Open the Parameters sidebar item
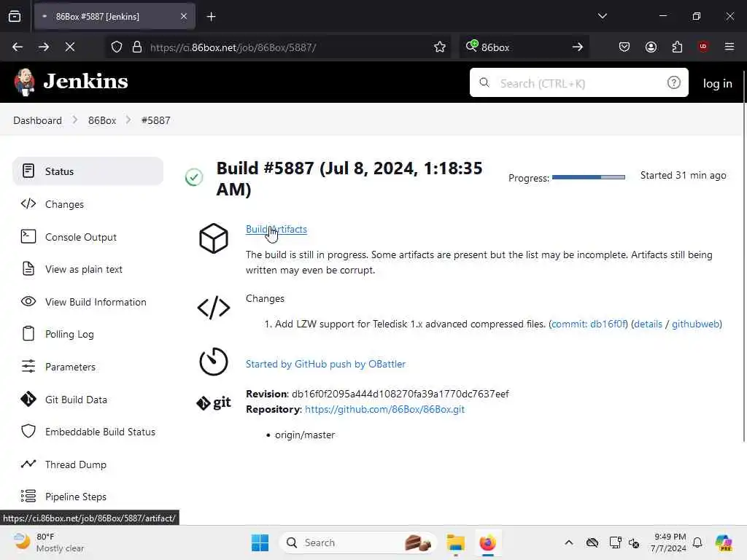Image resolution: width=747 pixels, height=560 pixels. coord(88,367)
